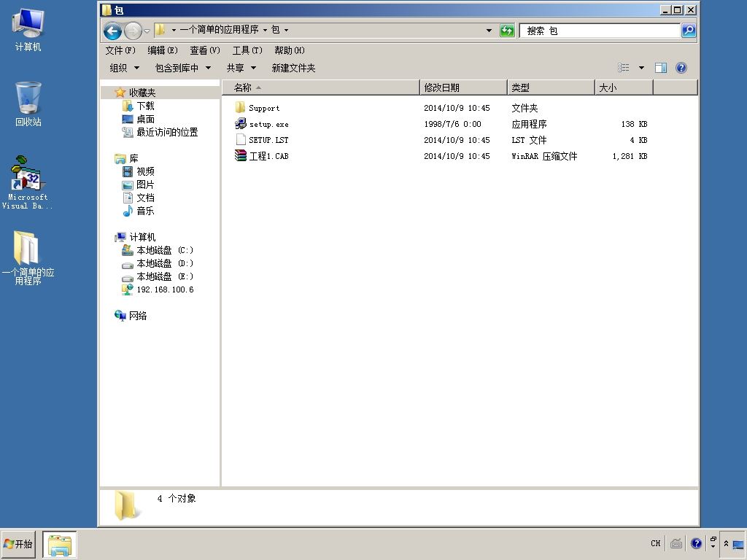Select 收藏夹 in navigation pane

tap(142, 93)
